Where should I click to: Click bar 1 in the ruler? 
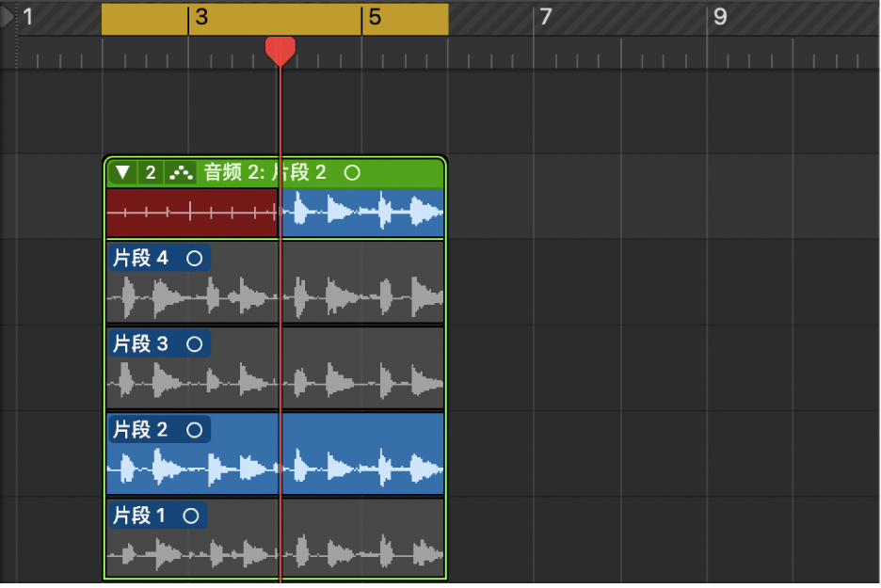pos(28,17)
